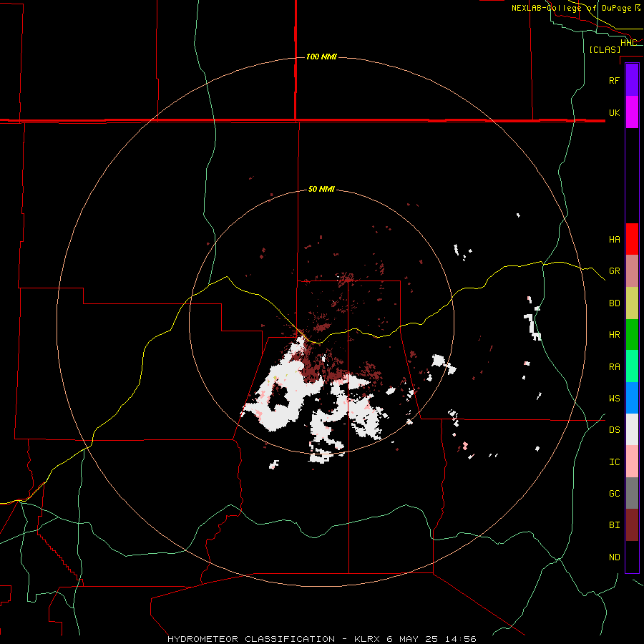The height and width of the screenshot is (644, 644).
Task: Click the WS legend label
Action: [614, 399]
